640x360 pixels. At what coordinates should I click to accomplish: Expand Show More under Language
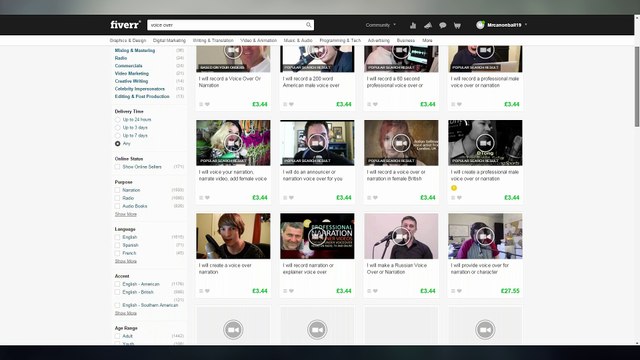(126, 261)
